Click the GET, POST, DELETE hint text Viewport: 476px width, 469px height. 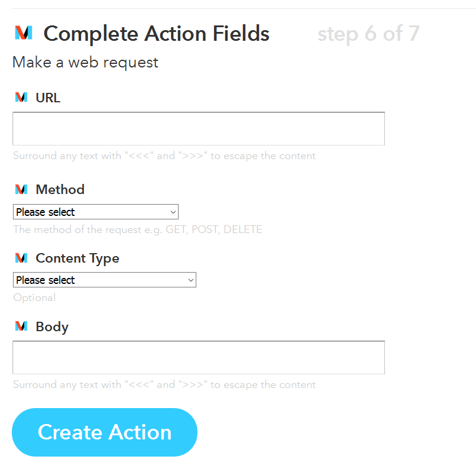[137, 229]
